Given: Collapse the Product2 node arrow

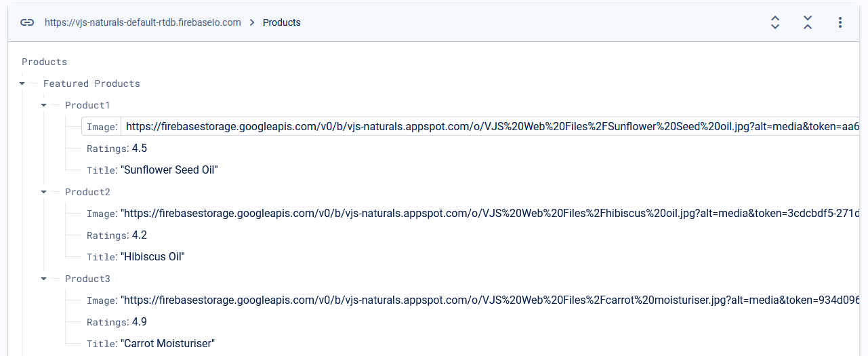Looking at the screenshot, I should coord(44,192).
